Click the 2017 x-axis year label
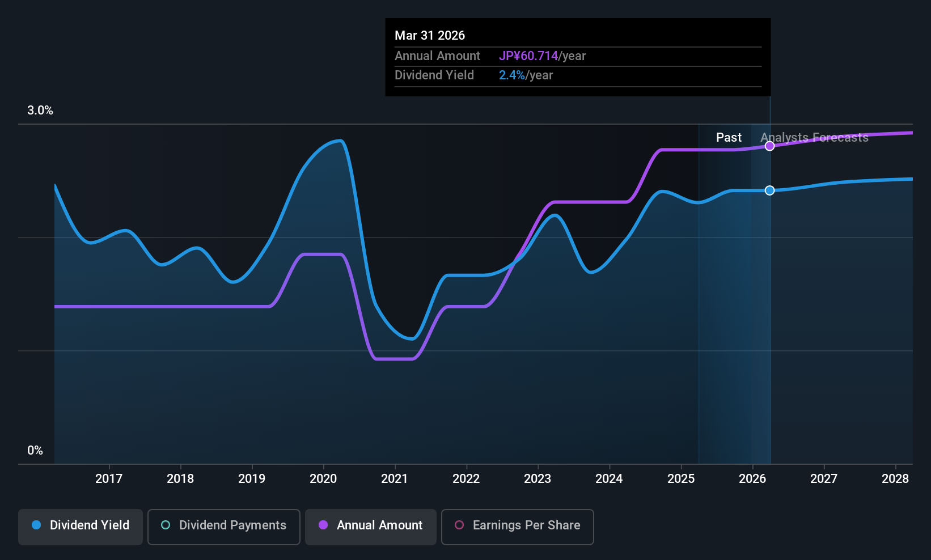Viewport: 931px width, 560px height. tap(109, 479)
